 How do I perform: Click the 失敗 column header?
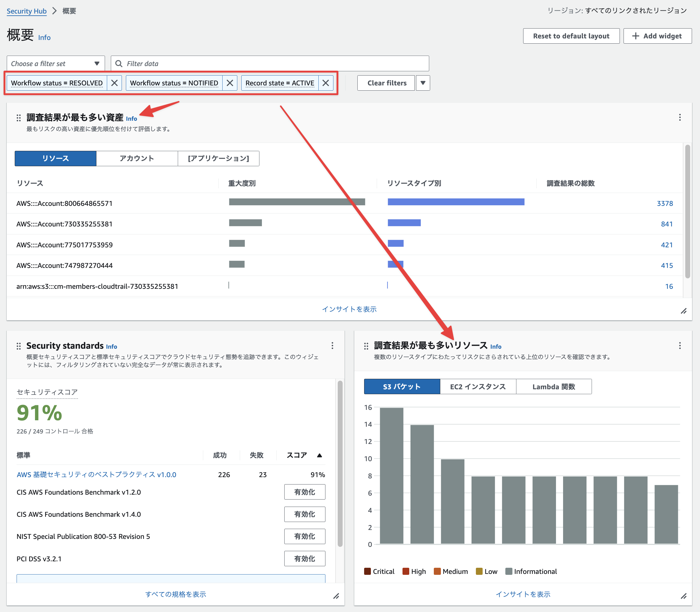click(x=257, y=455)
